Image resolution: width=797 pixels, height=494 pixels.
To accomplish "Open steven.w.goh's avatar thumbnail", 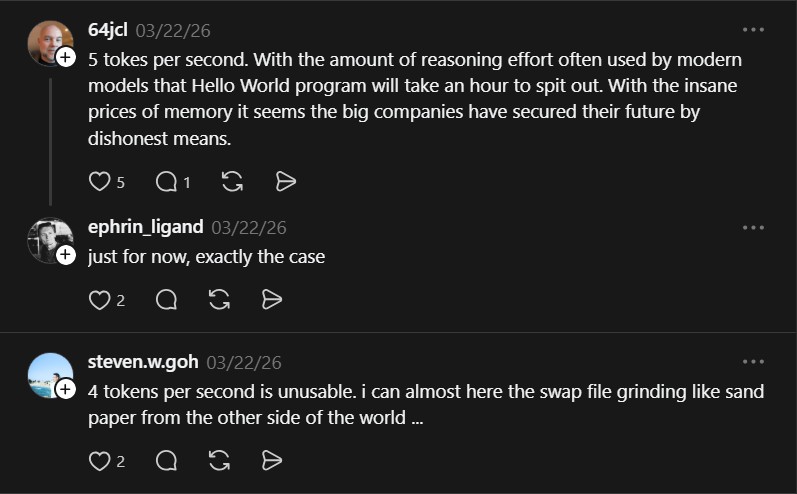I will tap(49, 375).
